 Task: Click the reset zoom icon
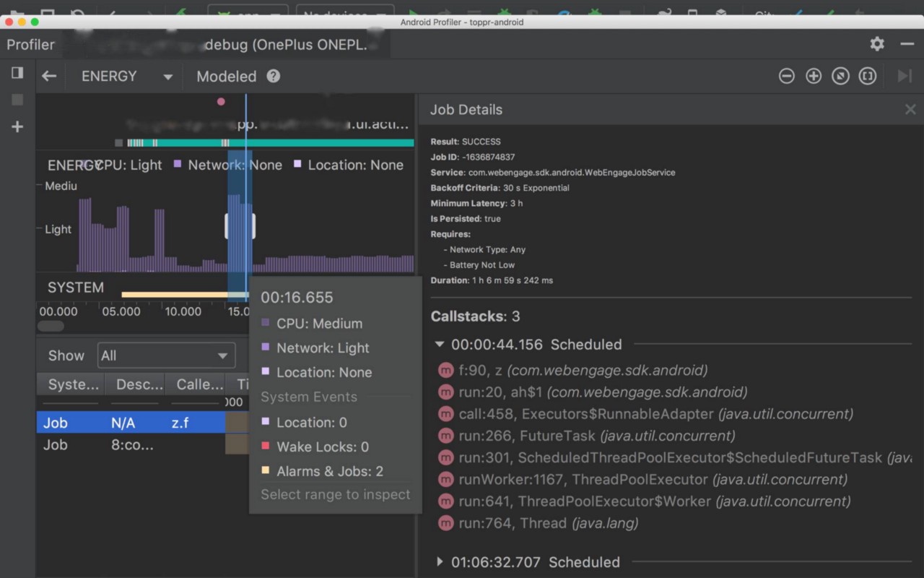840,77
